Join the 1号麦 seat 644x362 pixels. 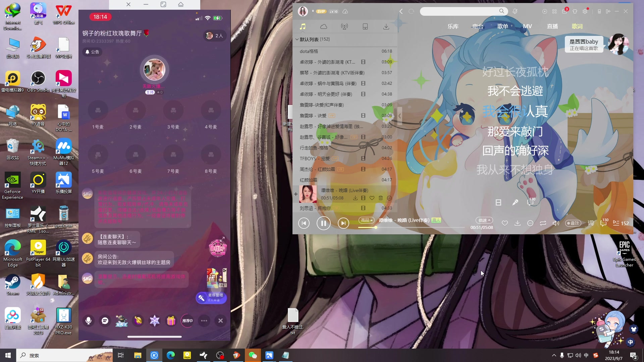click(98, 110)
